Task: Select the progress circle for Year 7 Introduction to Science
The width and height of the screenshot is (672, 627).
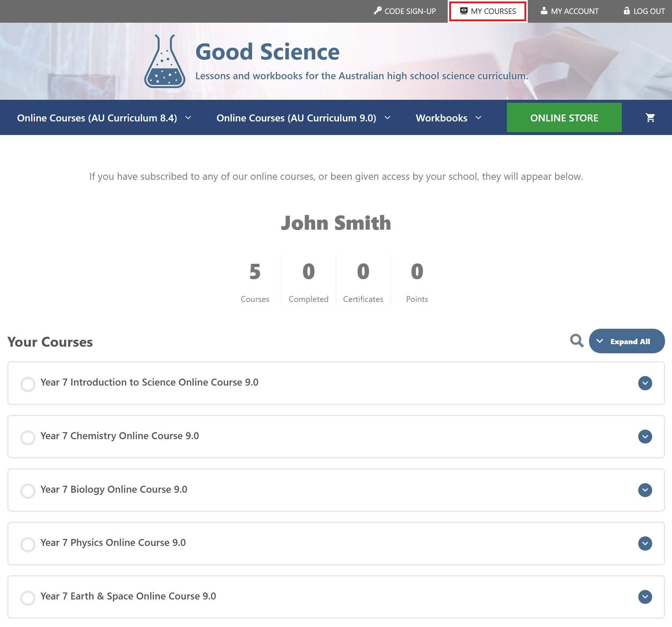Action: [28, 384]
